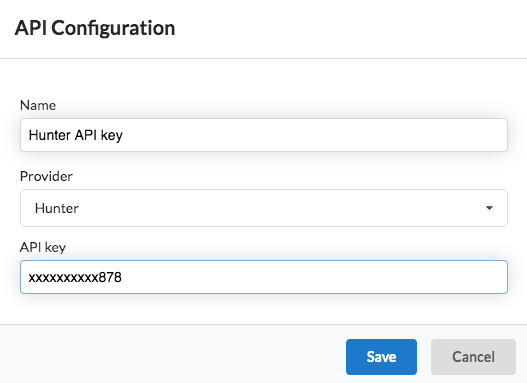Cancel the API configuration dialog
Image resolution: width=527 pixels, height=383 pixels.
(473, 357)
